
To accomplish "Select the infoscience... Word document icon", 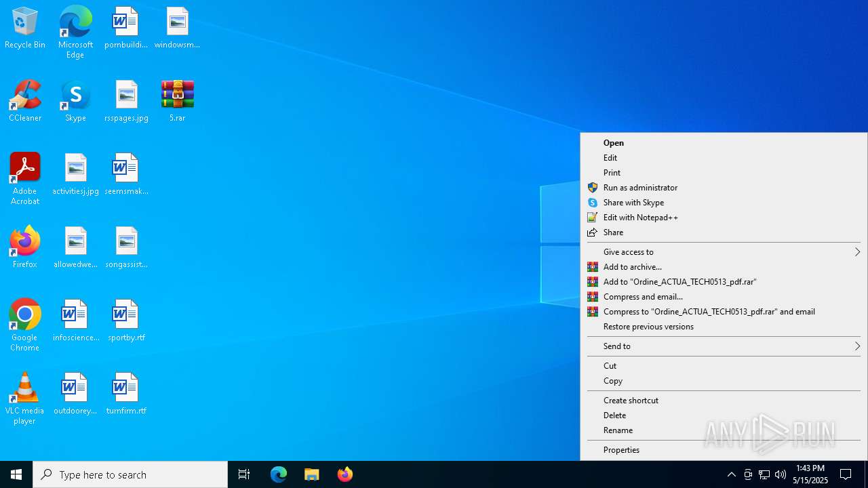I will [x=75, y=321].
